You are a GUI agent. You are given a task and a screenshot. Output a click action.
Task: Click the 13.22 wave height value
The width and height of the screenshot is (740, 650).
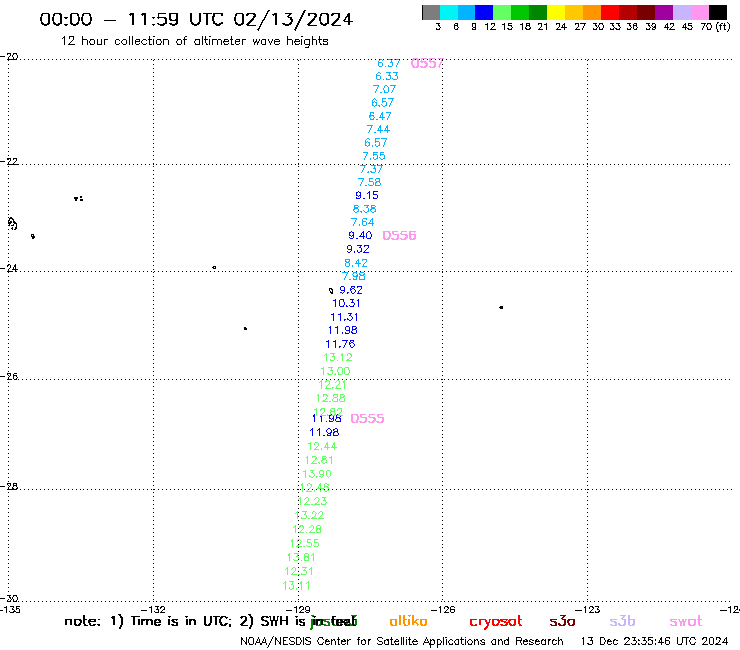point(309,515)
